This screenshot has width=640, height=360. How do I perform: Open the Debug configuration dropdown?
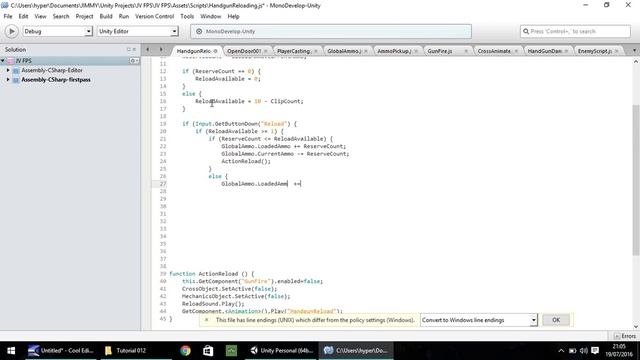click(x=58, y=31)
